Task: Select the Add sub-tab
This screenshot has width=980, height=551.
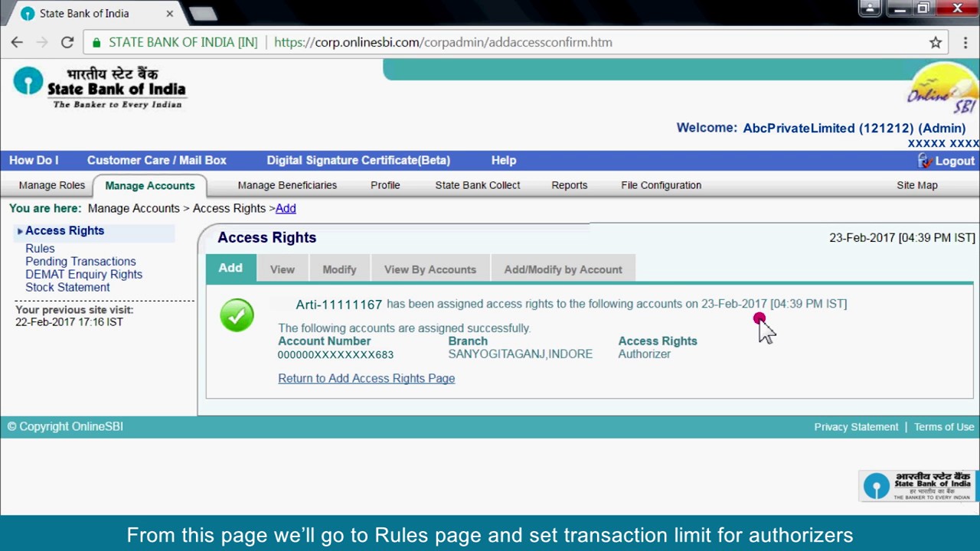Action: pos(230,268)
